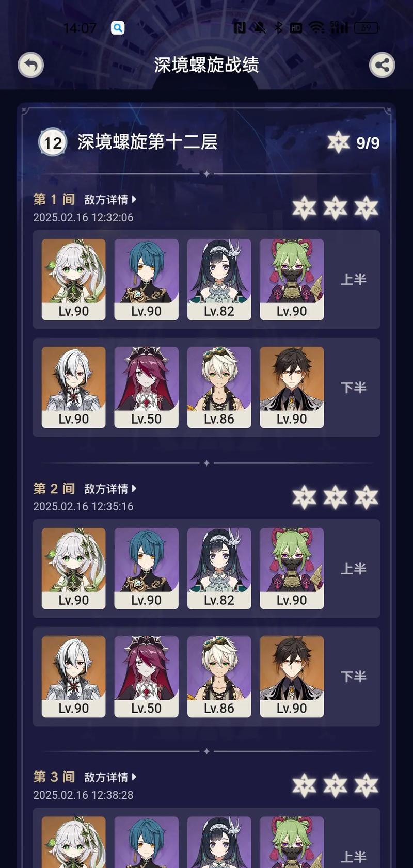Tap the floor 12 number badge

tap(53, 142)
